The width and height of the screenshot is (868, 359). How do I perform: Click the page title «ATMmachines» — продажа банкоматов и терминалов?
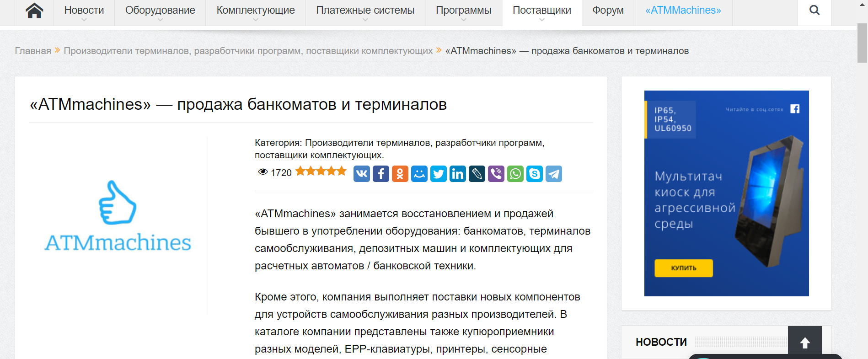click(x=238, y=104)
